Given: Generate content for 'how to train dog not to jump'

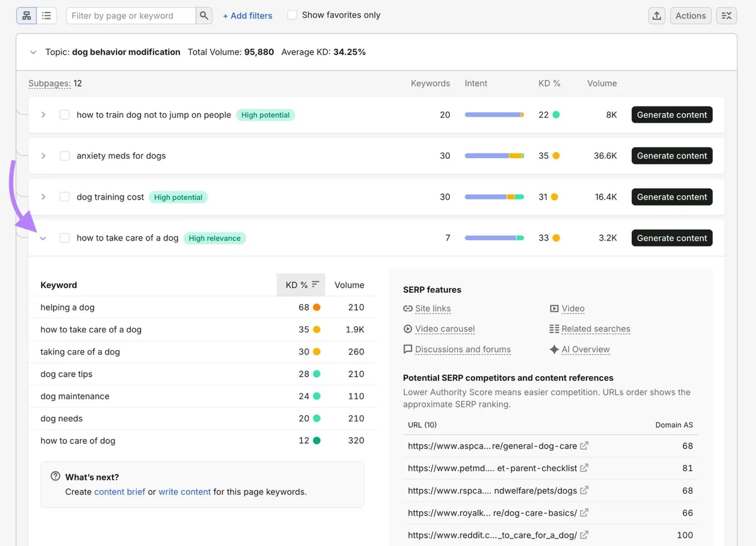Looking at the screenshot, I should tap(672, 115).
